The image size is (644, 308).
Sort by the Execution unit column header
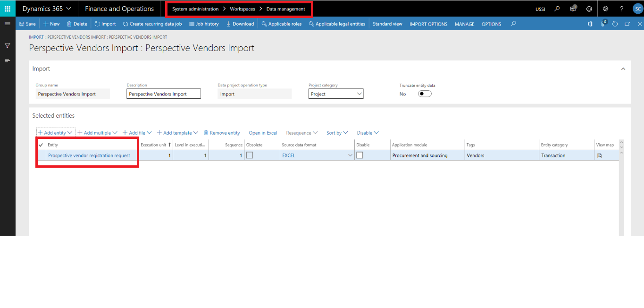(156, 145)
